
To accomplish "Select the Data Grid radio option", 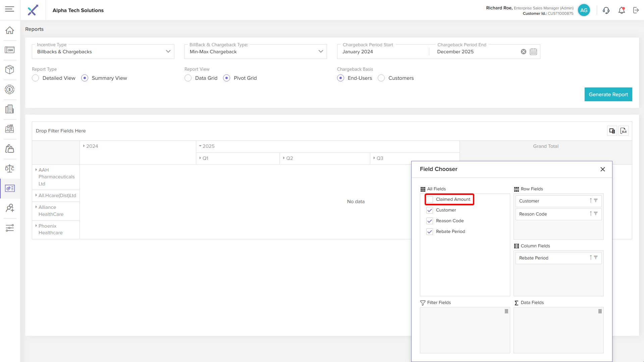I will pos(188,78).
